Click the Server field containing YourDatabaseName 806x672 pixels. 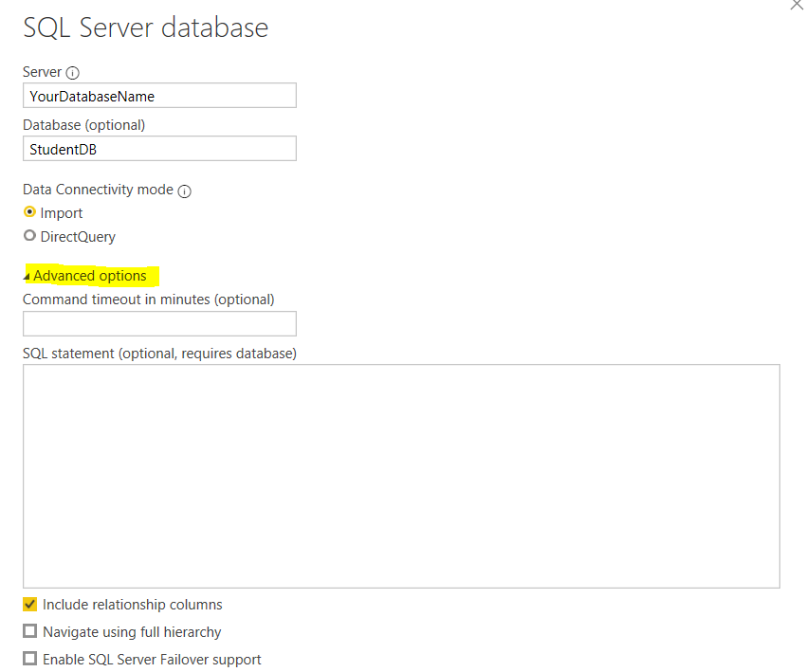coord(159,96)
